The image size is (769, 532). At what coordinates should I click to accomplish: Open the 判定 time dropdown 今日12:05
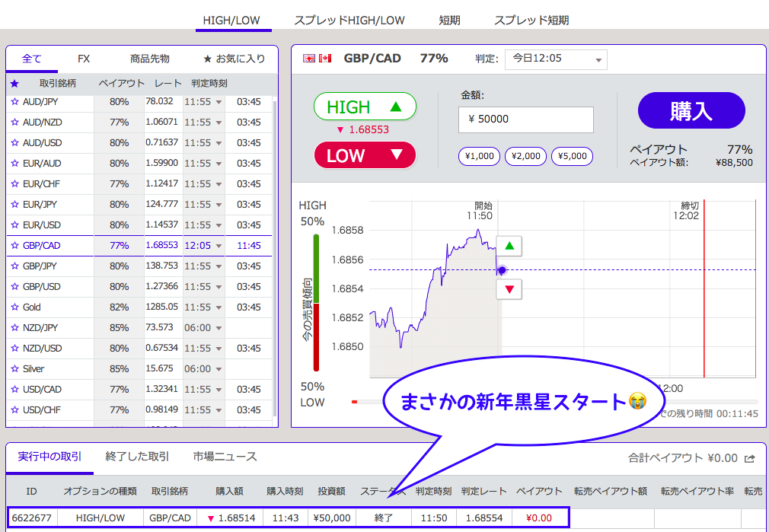pyautogui.click(x=555, y=59)
